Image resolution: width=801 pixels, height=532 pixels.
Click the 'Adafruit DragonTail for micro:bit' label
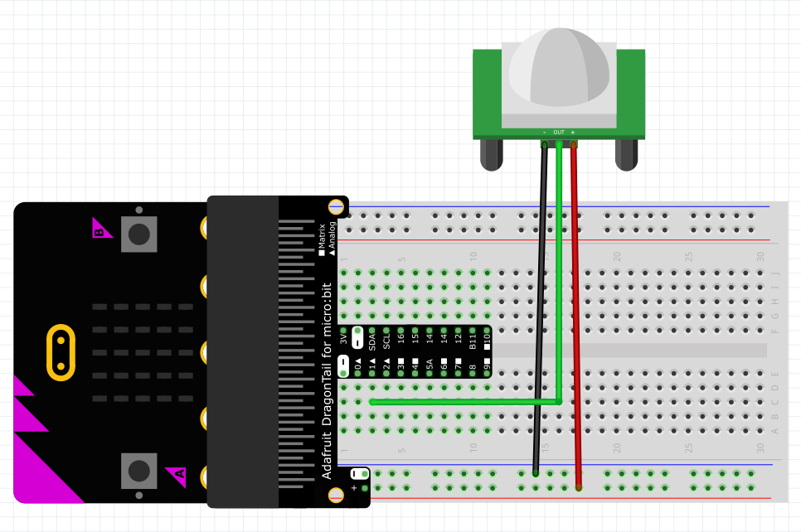[x=327, y=380]
